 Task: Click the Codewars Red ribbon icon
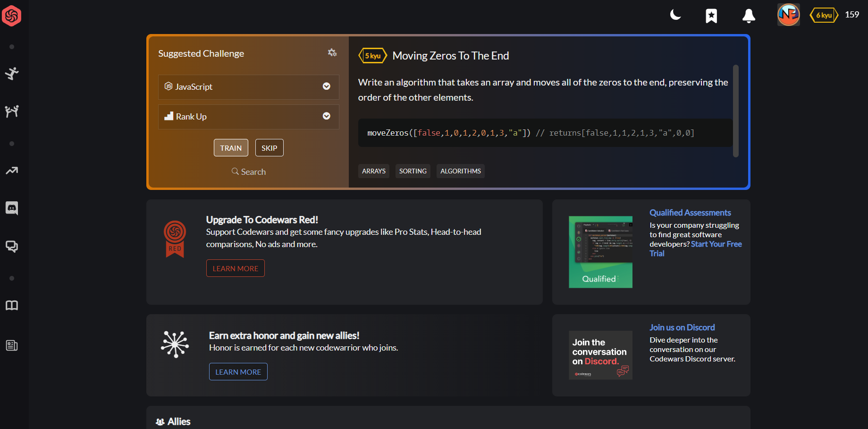pos(175,239)
